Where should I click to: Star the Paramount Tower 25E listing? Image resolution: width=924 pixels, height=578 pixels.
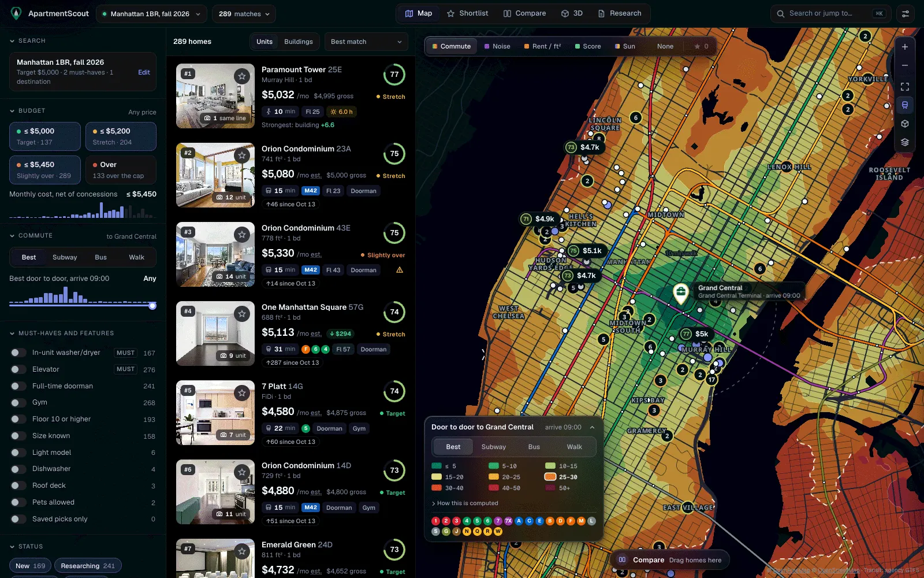click(x=242, y=76)
